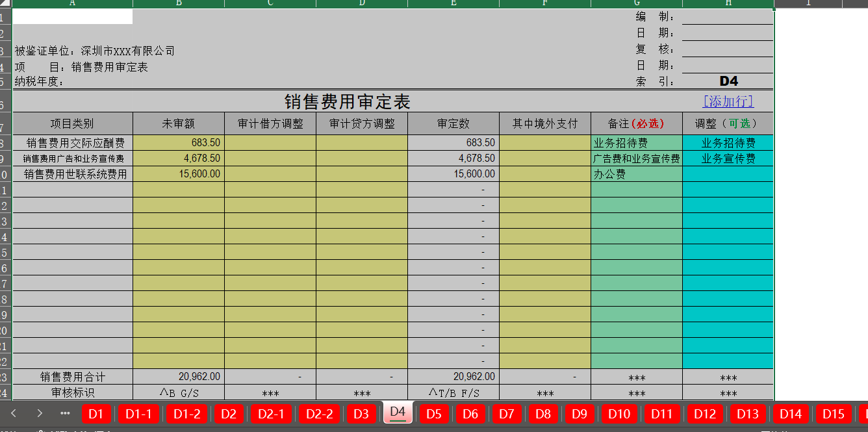Open the D9 sheet tab
Viewport: 868px width, 432px height.
click(580, 414)
